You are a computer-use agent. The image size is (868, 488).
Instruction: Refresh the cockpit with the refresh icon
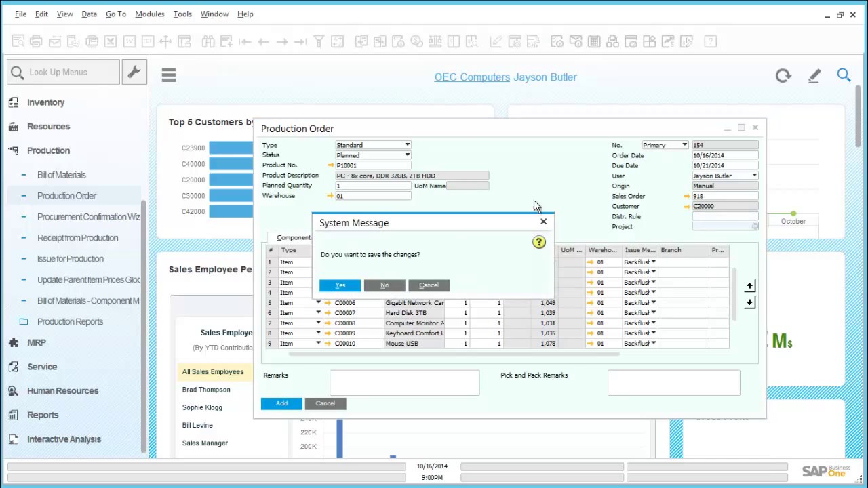click(x=783, y=76)
